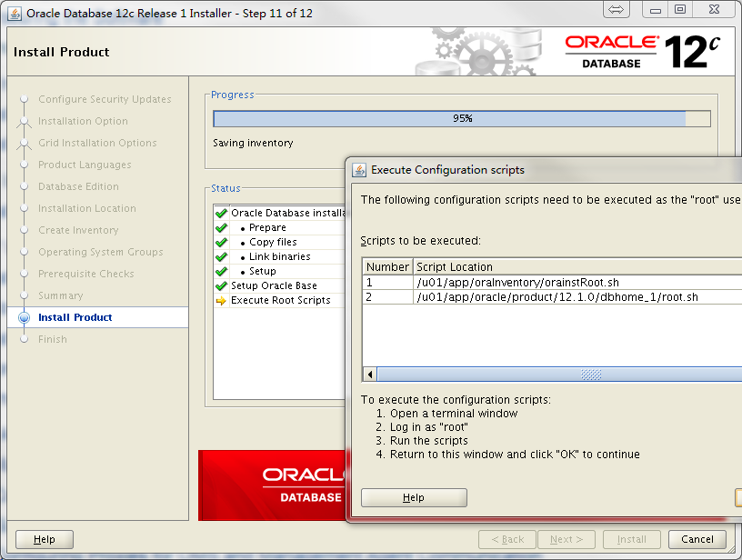The width and height of the screenshot is (742, 560).
Task: Click the green checkmark beside Link binaries
Action: (221, 257)
